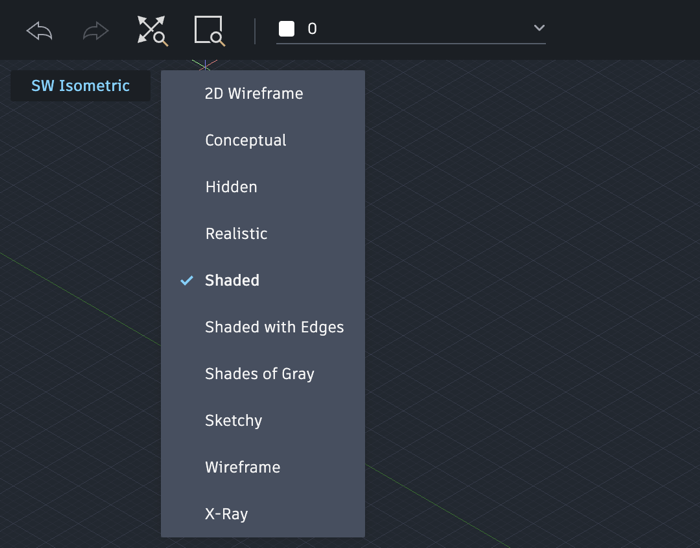
Task: Apply Shades of Gray style
Action: [260, 374]
